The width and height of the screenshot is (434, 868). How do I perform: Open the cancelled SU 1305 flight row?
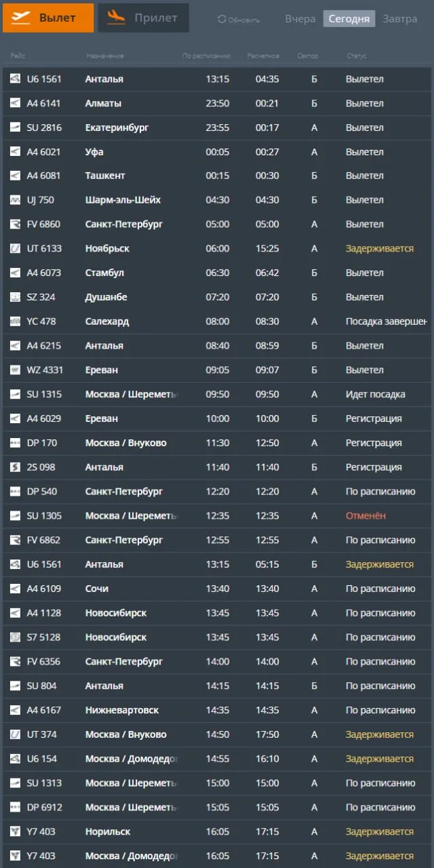coord(217,516)
